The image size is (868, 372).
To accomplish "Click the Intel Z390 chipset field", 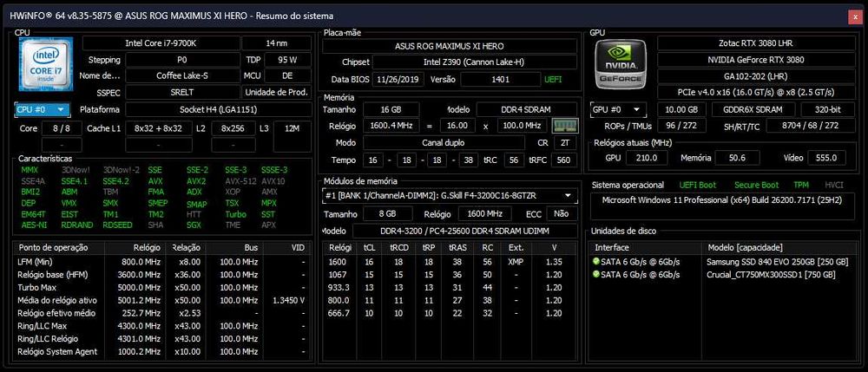I will click(x=475, y=62).
